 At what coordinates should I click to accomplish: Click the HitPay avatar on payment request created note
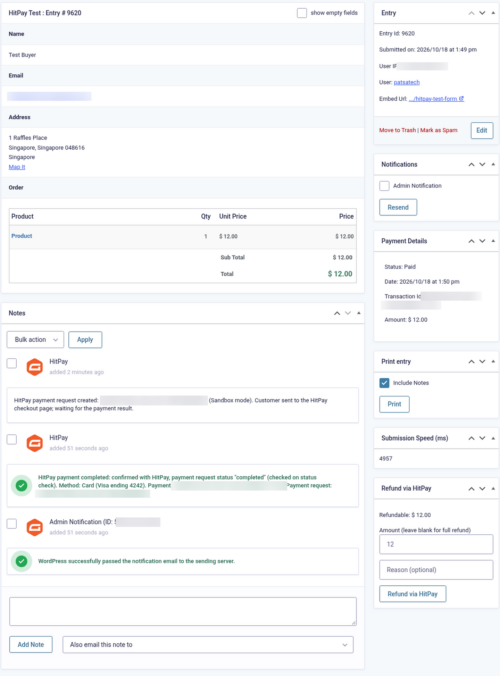(34, 367)
